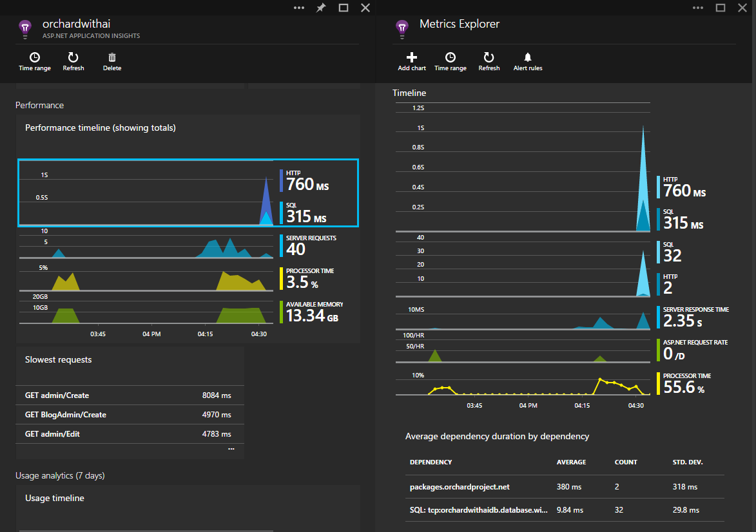Click the Usage timeline title
Viewport: 756px width, 532px height.
click(x=55, y=498)
